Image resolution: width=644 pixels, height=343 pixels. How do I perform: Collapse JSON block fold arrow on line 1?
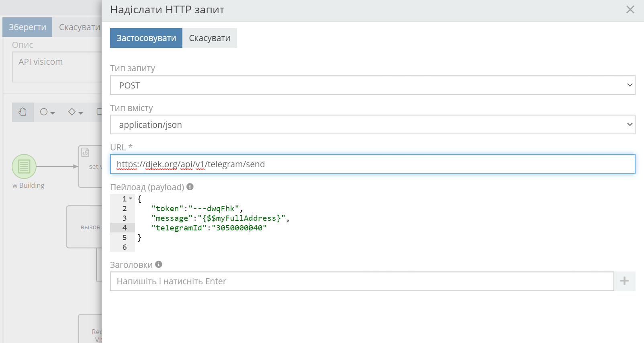(x=131, y=199)
